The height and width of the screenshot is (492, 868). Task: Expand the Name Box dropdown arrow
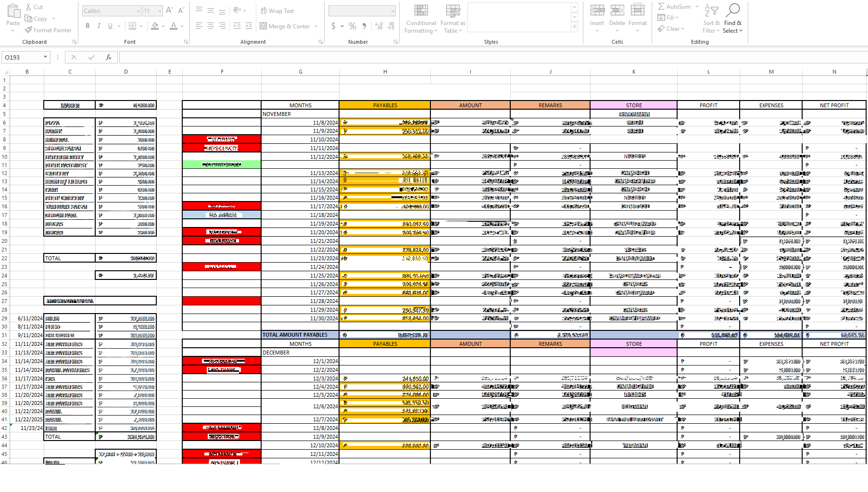pyautogui.click(x=46, y=57)
